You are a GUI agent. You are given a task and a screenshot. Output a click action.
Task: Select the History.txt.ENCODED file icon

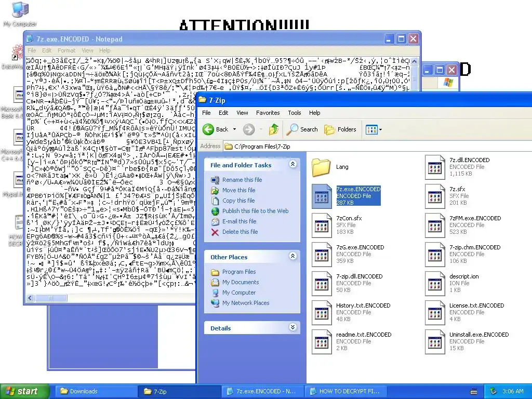322,312
